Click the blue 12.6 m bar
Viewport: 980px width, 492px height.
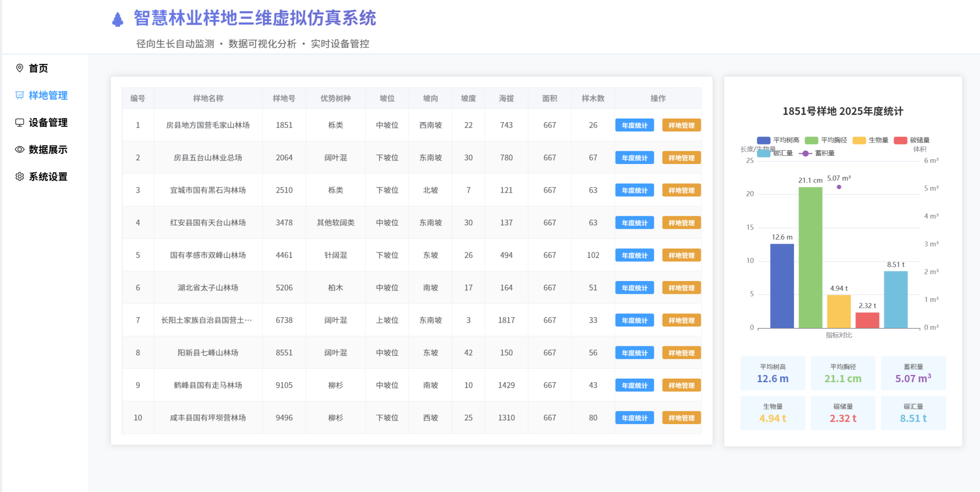(x=782, y=286)
